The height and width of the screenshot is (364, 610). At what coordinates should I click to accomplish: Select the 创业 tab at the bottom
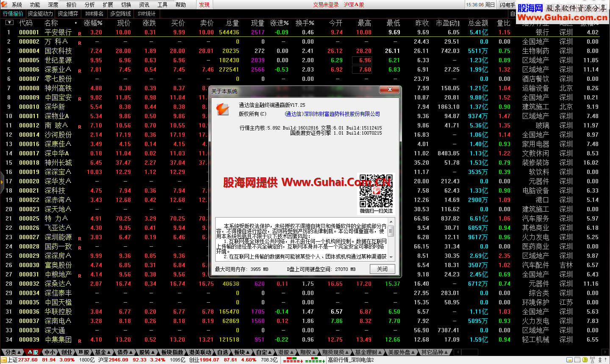click(67, 352)
